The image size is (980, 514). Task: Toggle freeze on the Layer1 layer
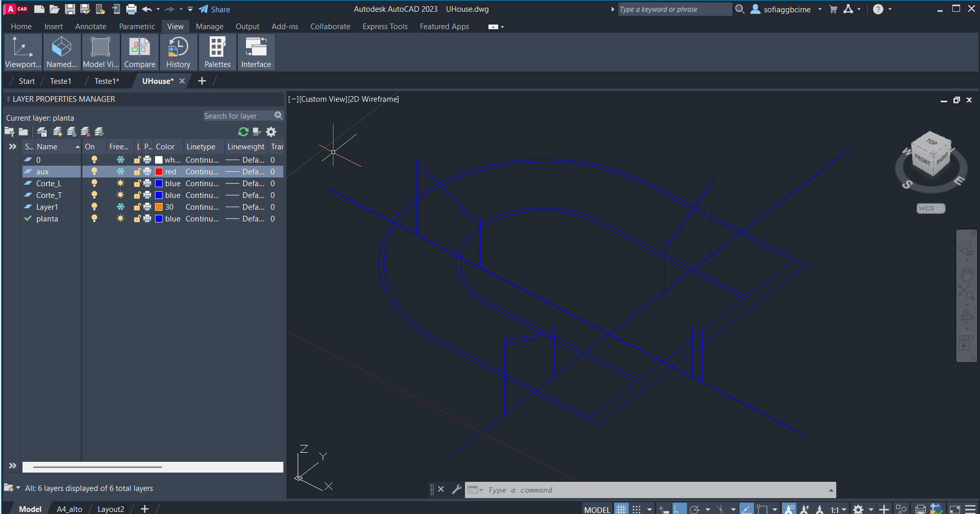coord(120,207)
